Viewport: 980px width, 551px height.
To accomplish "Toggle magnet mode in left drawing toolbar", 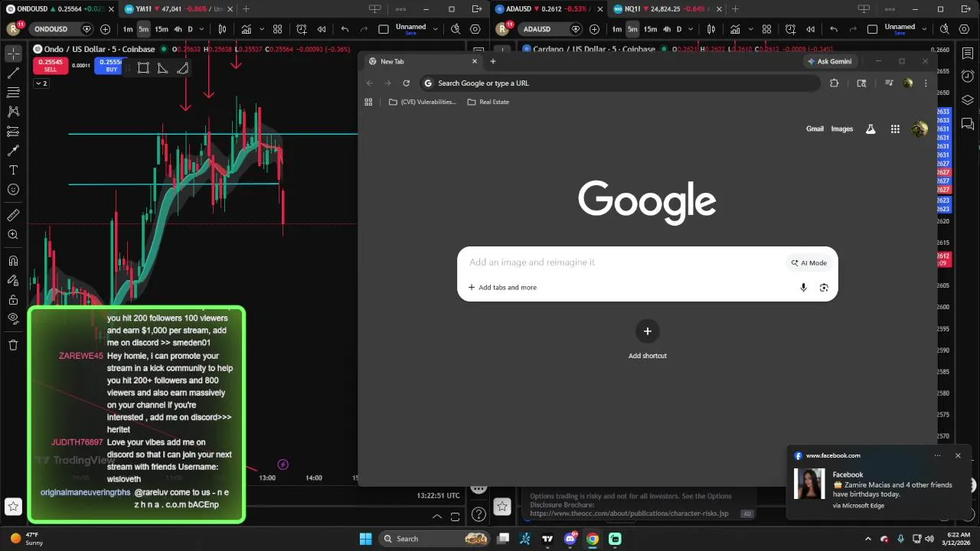I will pos(13,261).
